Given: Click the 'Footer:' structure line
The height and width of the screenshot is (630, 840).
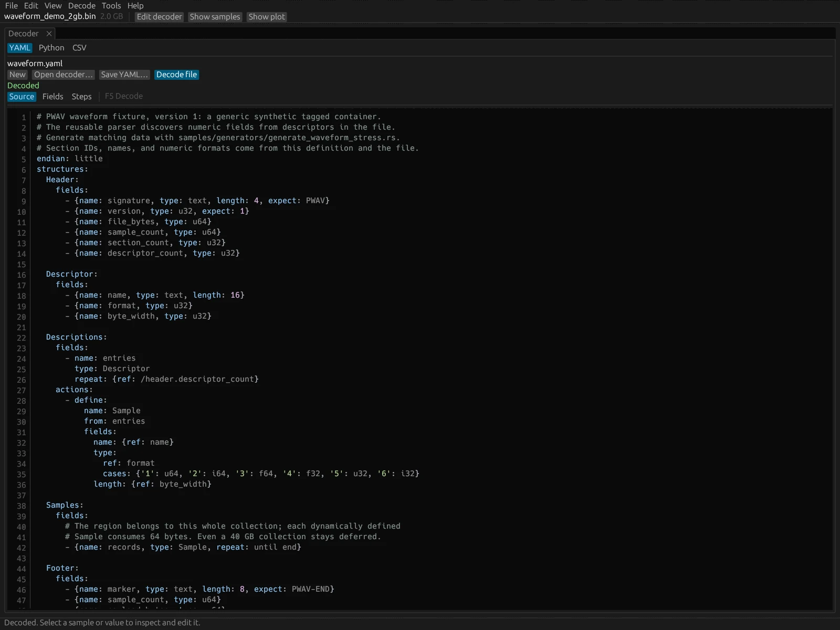Looking at the screenshot, I should point(62,568).
